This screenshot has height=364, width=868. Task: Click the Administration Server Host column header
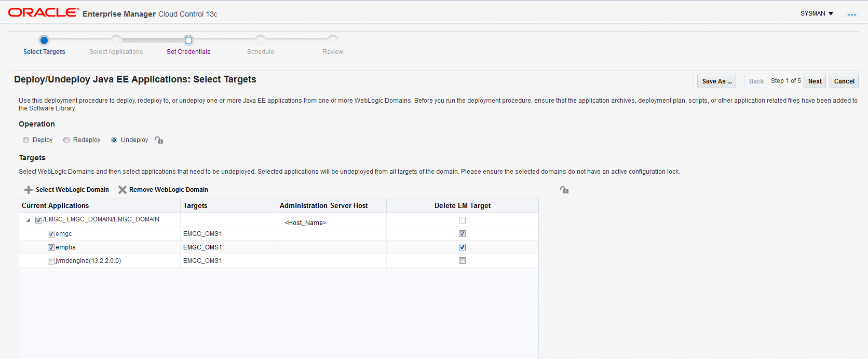click(332, 206)
